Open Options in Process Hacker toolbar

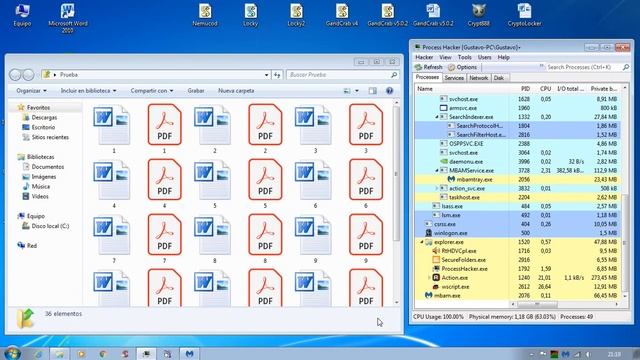tap(462, 67)
